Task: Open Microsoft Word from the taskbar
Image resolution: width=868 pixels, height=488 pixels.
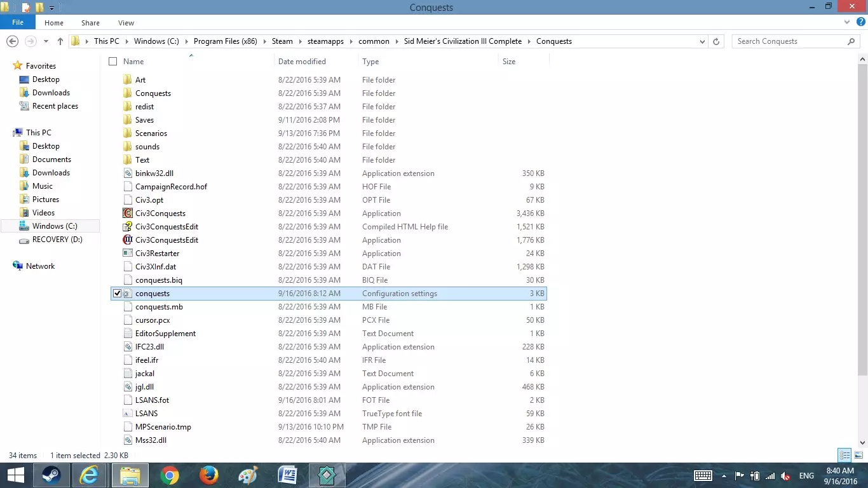Action: [287, 475]
